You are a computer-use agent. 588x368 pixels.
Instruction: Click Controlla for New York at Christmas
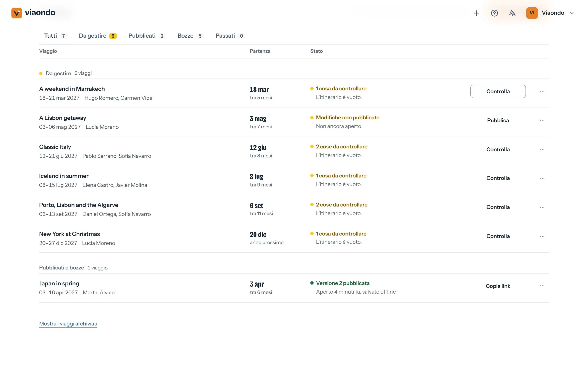coord(498,236)
